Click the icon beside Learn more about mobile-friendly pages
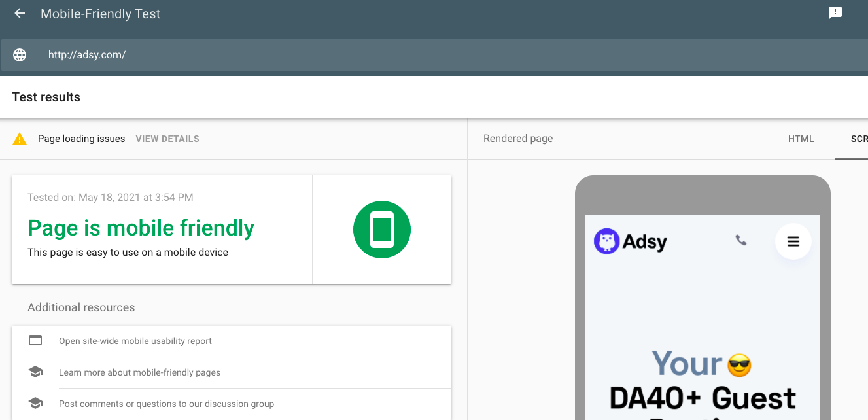The width and height of the screenshot is (868, 420). [35, 372]
